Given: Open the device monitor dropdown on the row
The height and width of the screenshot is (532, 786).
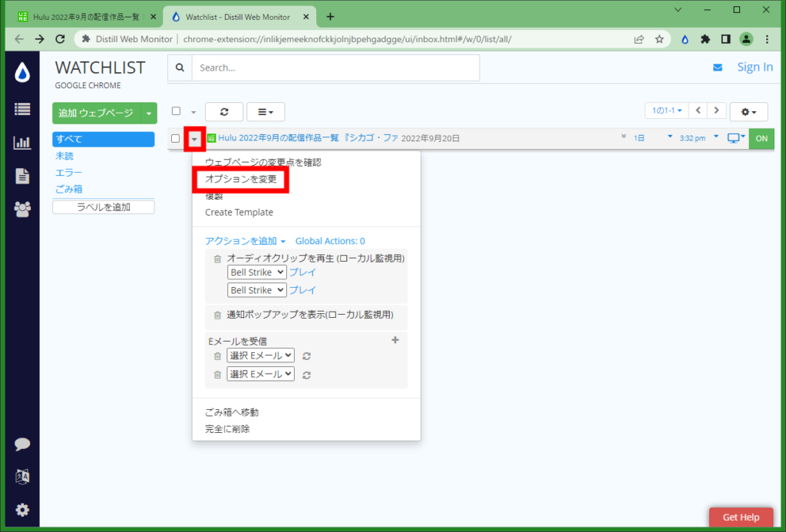Looking at the screenshot, I should click(735, 138).
